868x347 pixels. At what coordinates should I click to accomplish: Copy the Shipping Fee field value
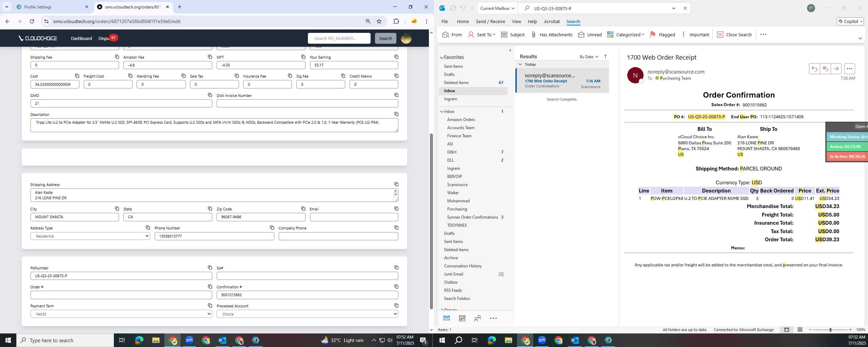pyautogui.click(x=117, y=57)
